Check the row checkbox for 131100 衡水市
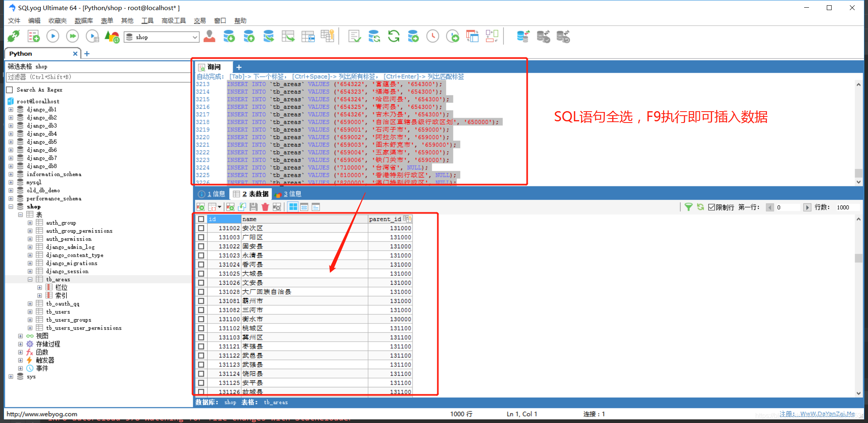Viewport: 868px width, 423px height. tap(201, 319)
